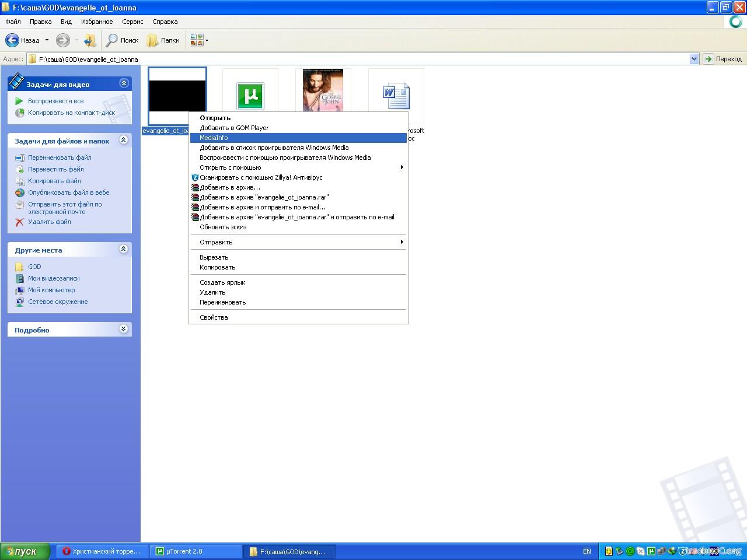Select the uTorrent file icon
Viewport: 747px width, 560px height.
(250, 96)
